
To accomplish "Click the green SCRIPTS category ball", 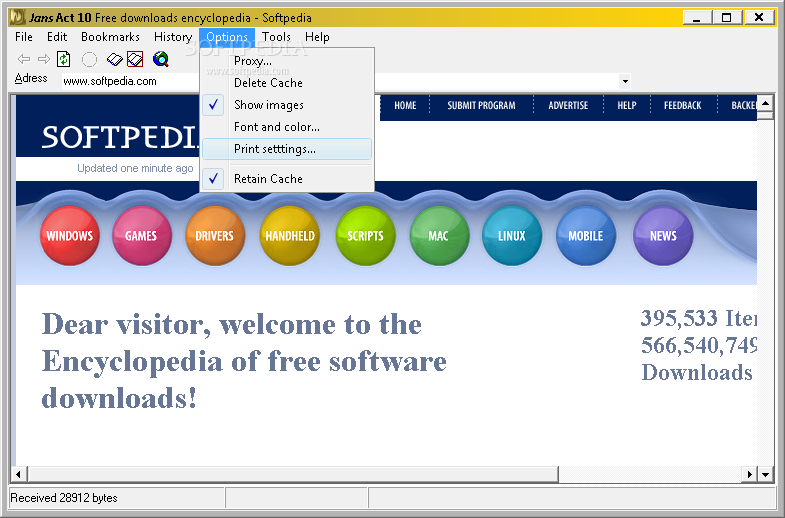I will (365, 236).
